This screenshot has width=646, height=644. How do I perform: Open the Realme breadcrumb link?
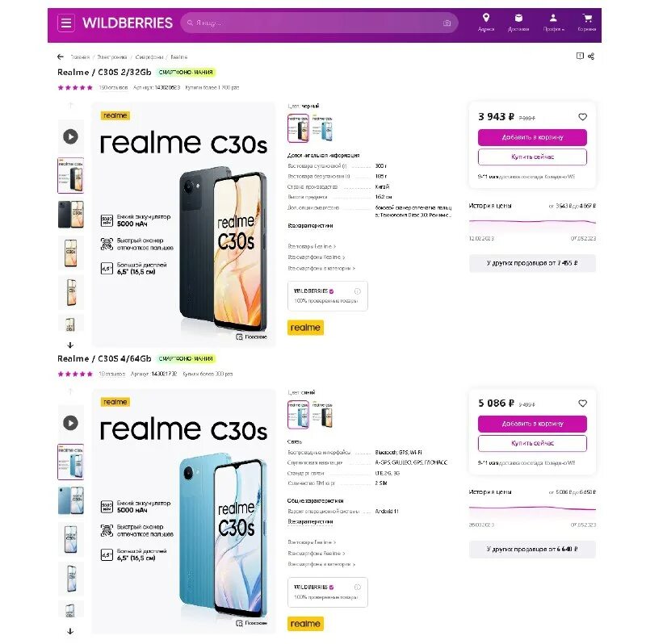(179, 56)
